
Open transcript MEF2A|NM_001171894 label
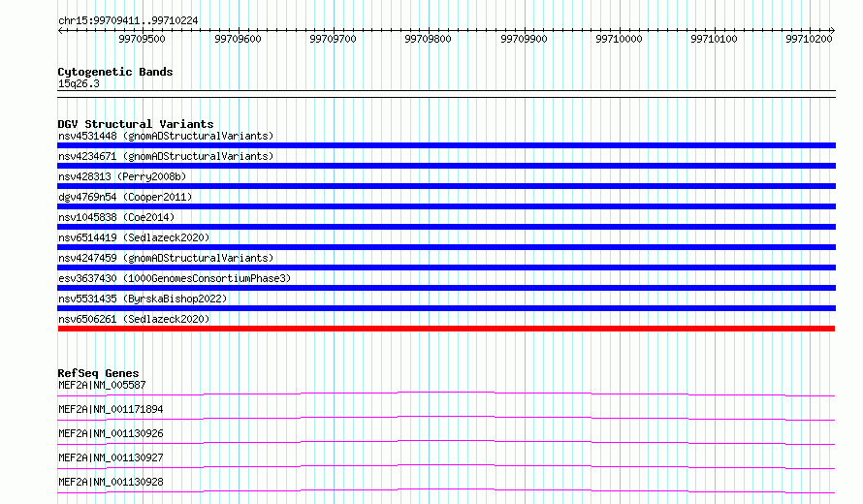pyautogui.click(x=111, y=409)
